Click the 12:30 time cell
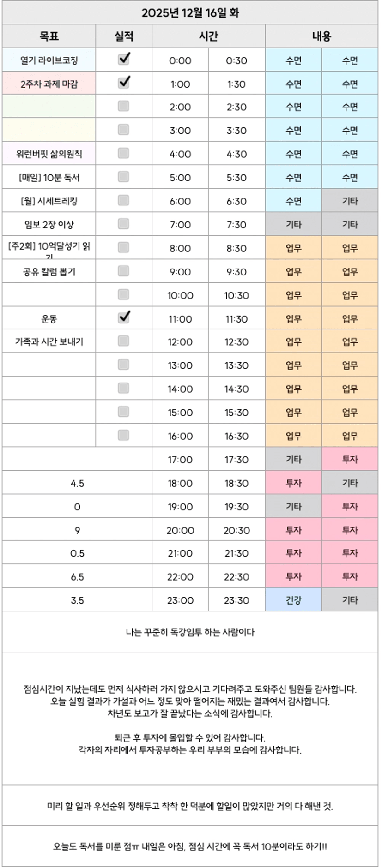Image resolution: width=382 pixels, height=868 pixels. tap(236, 342)
